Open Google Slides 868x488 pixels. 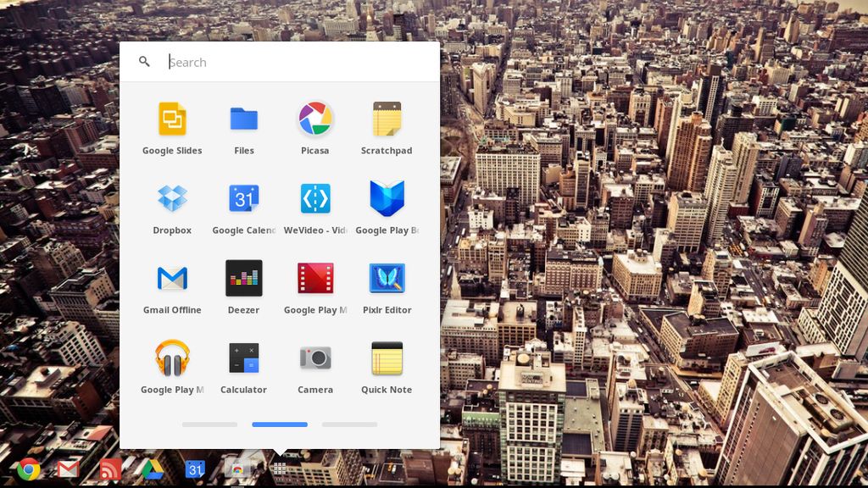[x=172, y=119]
